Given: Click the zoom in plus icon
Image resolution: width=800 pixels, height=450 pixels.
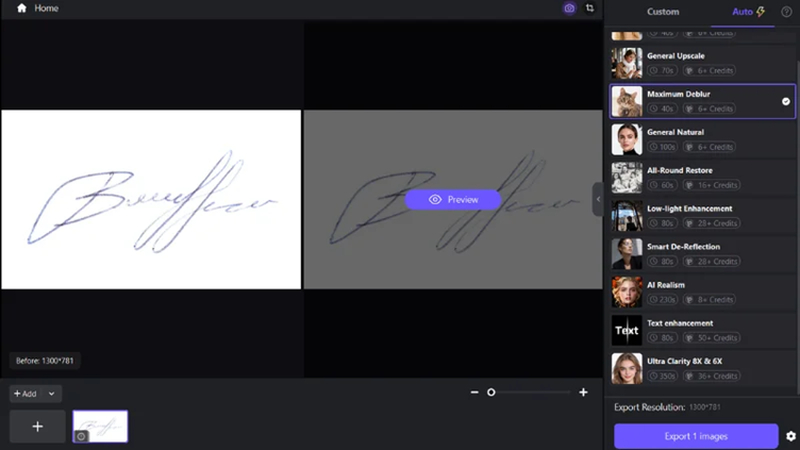Looking at the screenshot, I should click(583, 392).
